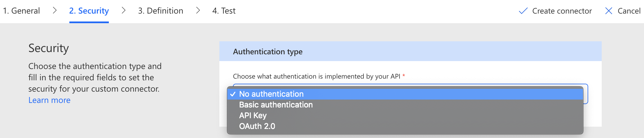This screenshot has width=644, height=138.
Task: Click the chevron arrow after the General step
Action: (55, 10)
